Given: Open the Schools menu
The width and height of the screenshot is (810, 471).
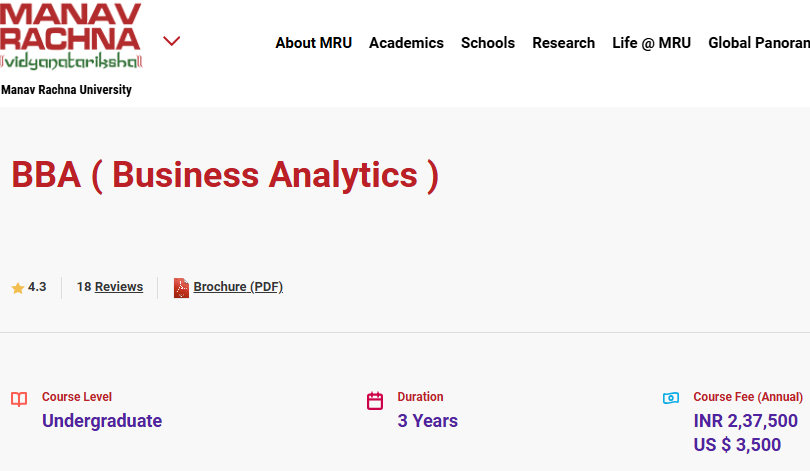Looking at the screenshot, I should click(488, 43).
